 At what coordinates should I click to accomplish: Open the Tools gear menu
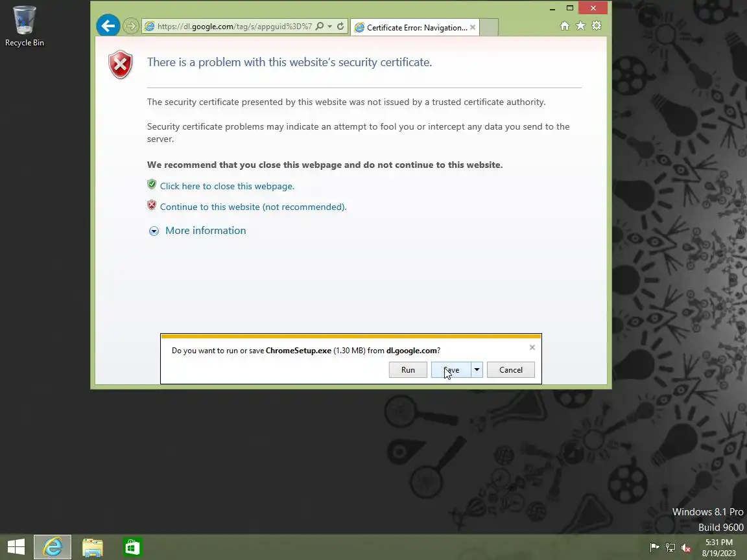pos(597,26)
